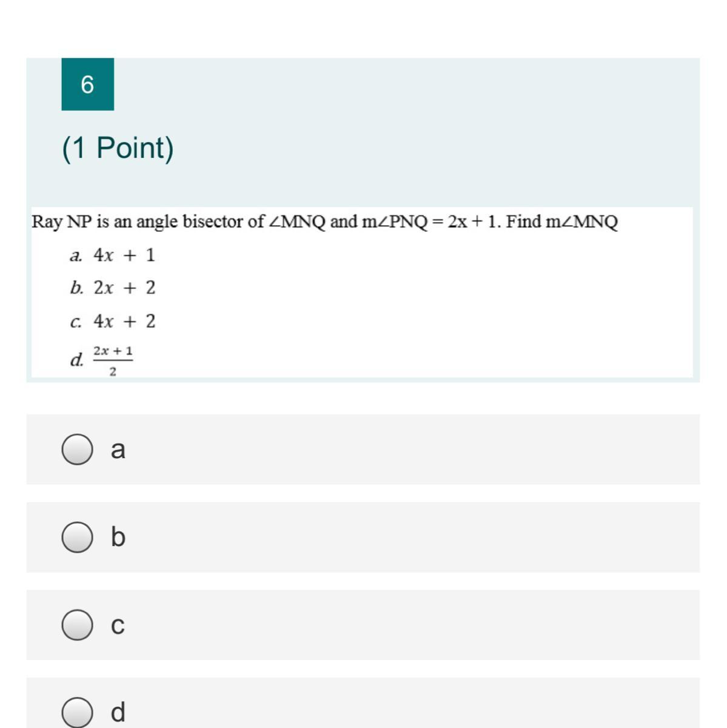
Task: Click the "Find m∠MNQ" text
Action: (x=561, y=222)
